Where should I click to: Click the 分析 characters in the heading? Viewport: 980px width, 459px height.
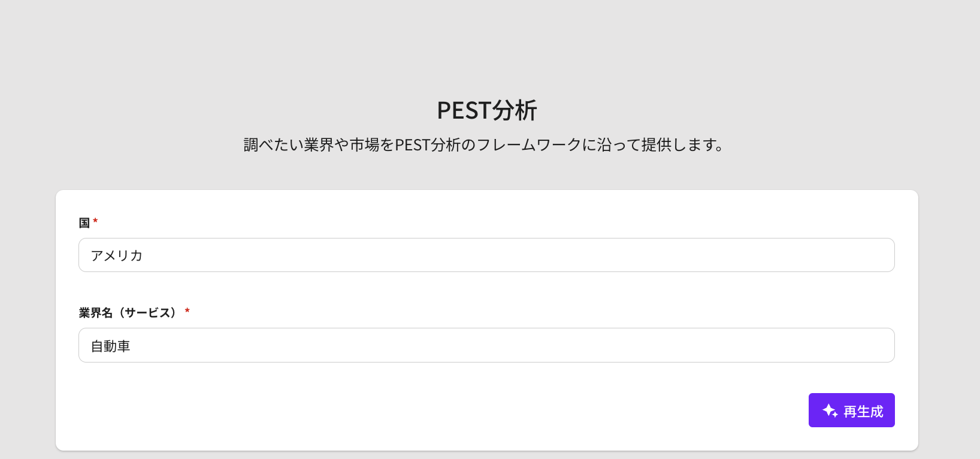[515, 111]
